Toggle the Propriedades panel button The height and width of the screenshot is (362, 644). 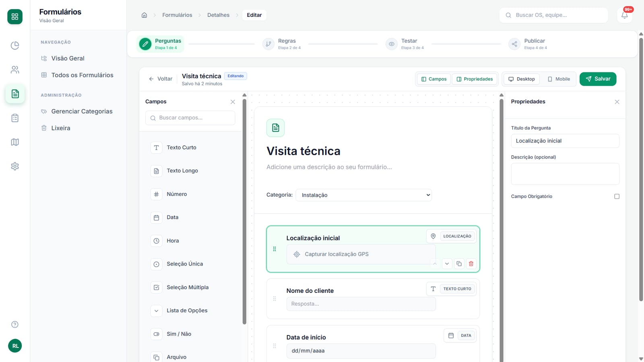pyautogui.click(x=475, y=79)
